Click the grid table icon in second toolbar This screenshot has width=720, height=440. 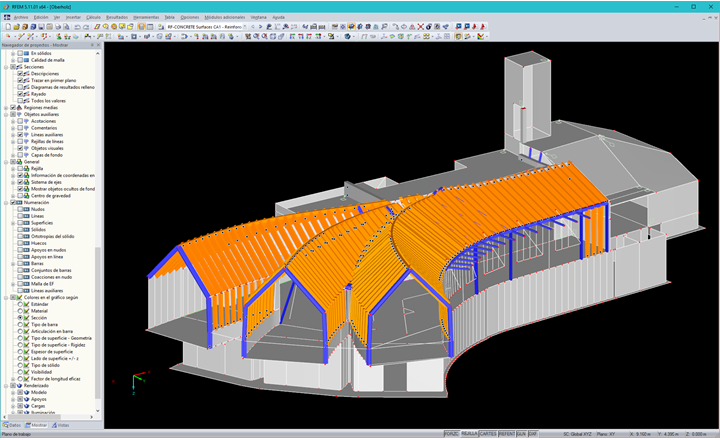pos(447,36)
